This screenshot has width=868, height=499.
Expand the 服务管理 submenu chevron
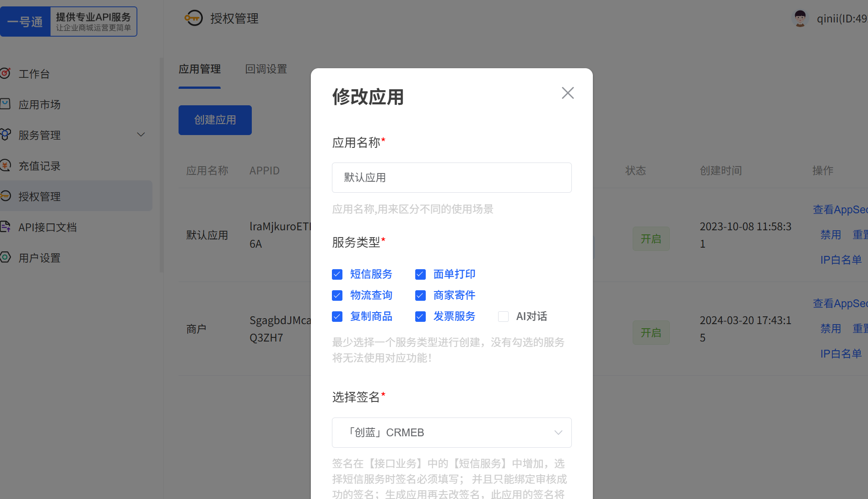point(141,135)
